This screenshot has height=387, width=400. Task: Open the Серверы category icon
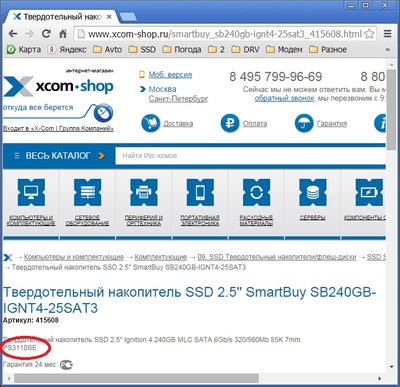313,192
